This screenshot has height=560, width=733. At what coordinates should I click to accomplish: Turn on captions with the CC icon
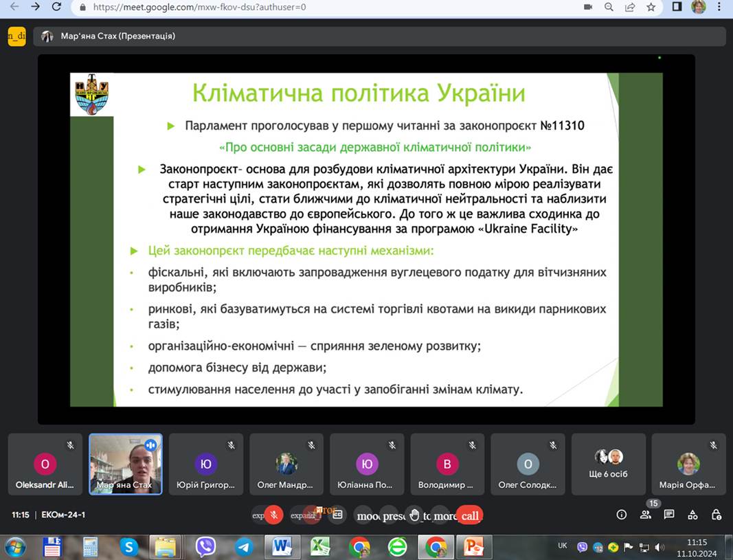(337, 514)
